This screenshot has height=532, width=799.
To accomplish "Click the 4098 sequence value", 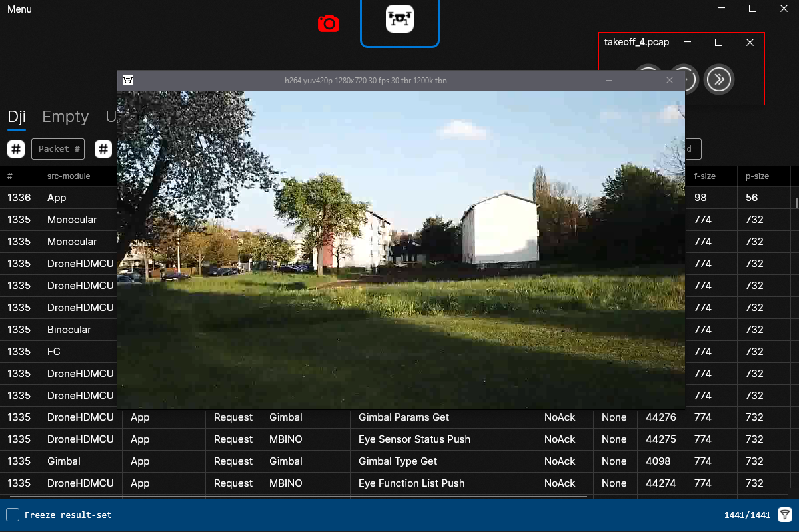I will [x=658, y=461].
